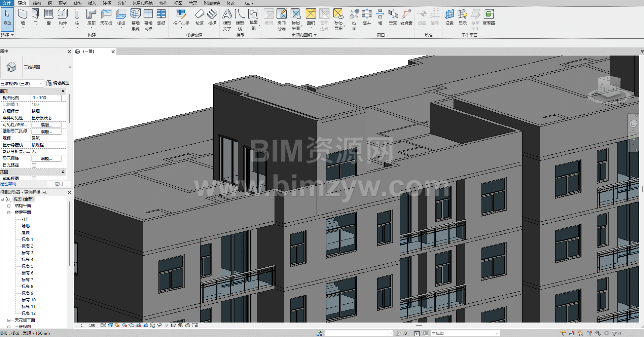This screenshot has width=644, height=337.
Task: Click the 视图比例 1 : 100 field
Action: click(x=46, y=98)
